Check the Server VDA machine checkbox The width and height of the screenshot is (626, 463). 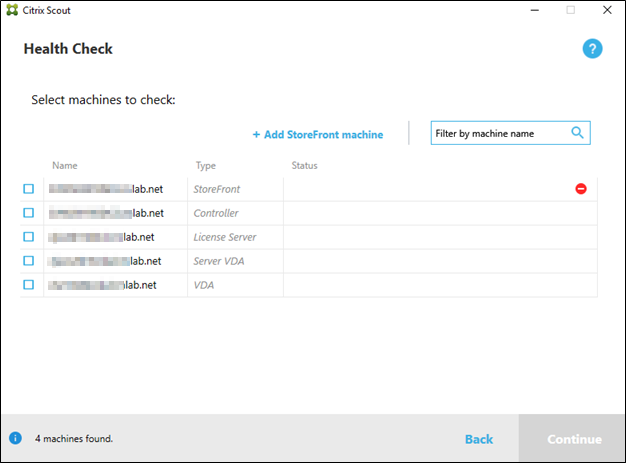tap(28, 261)
